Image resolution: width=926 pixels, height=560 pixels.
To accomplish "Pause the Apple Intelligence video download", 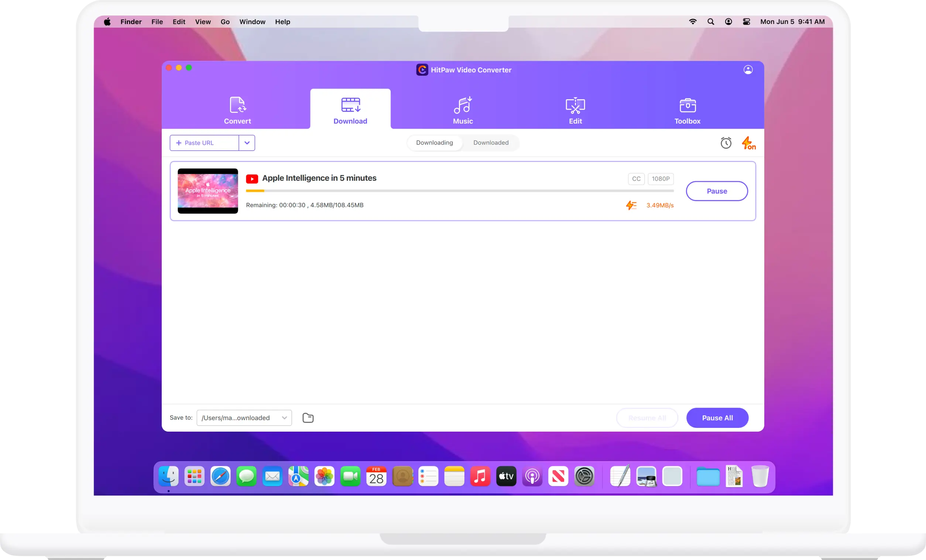I will 716,191.
